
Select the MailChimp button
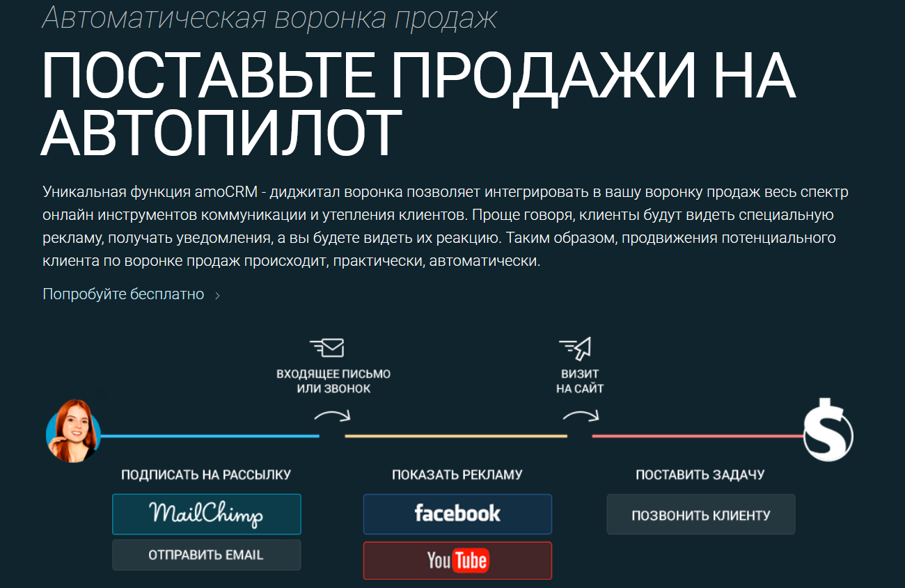tap(207, 514)
